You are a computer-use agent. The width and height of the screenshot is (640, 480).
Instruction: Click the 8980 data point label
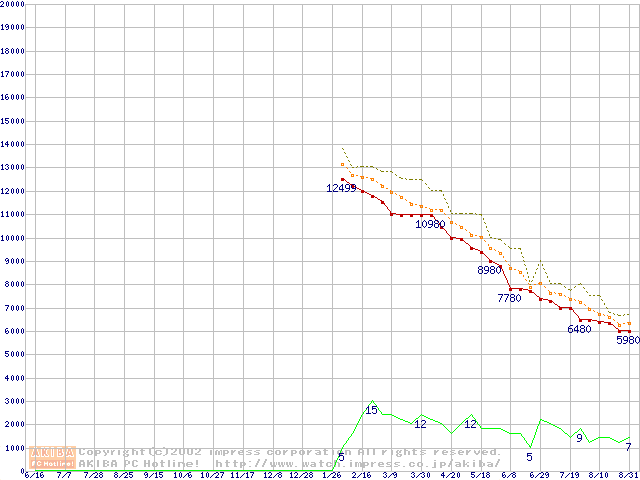point(489,270)
